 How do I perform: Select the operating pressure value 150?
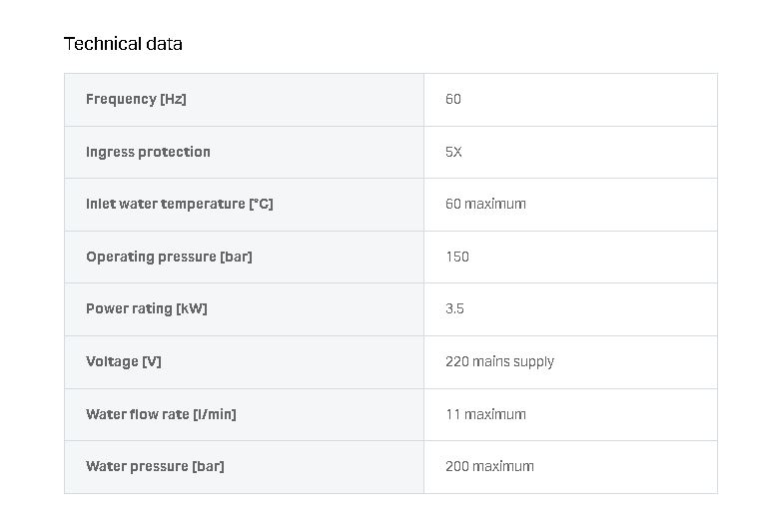[x=457, y=257]
